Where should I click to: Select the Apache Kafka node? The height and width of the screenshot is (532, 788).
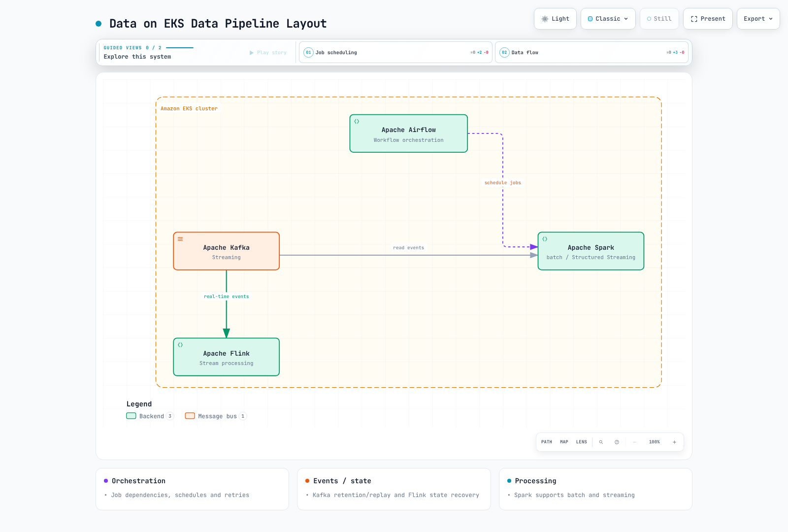227,251
